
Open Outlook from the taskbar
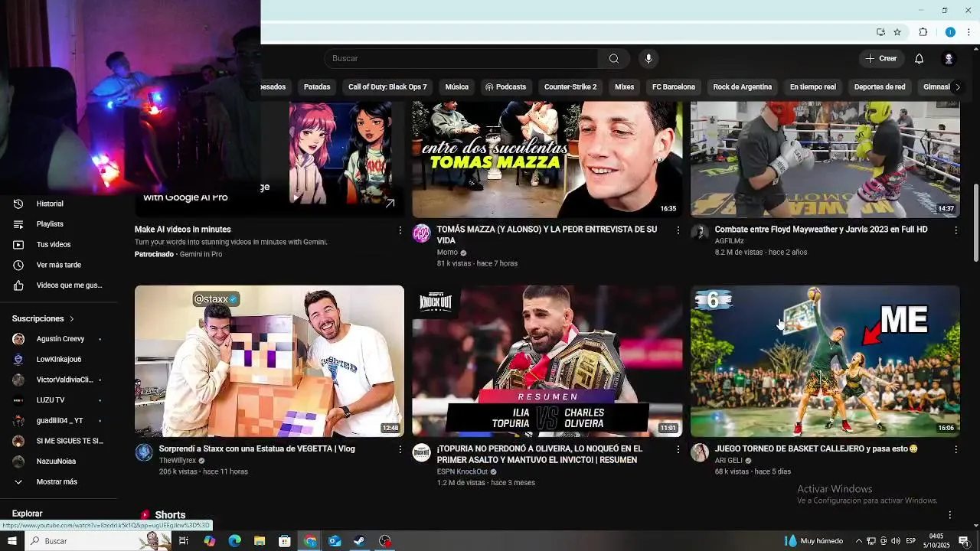point(335,541)
